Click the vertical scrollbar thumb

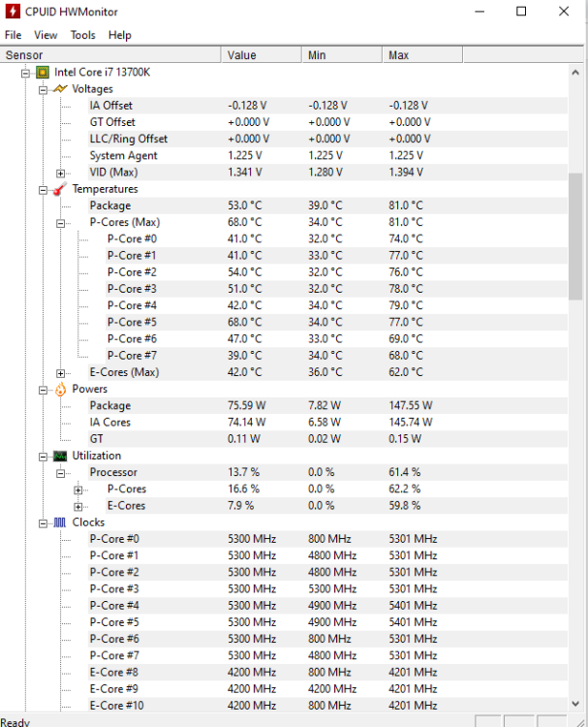[x=575, y=237]
